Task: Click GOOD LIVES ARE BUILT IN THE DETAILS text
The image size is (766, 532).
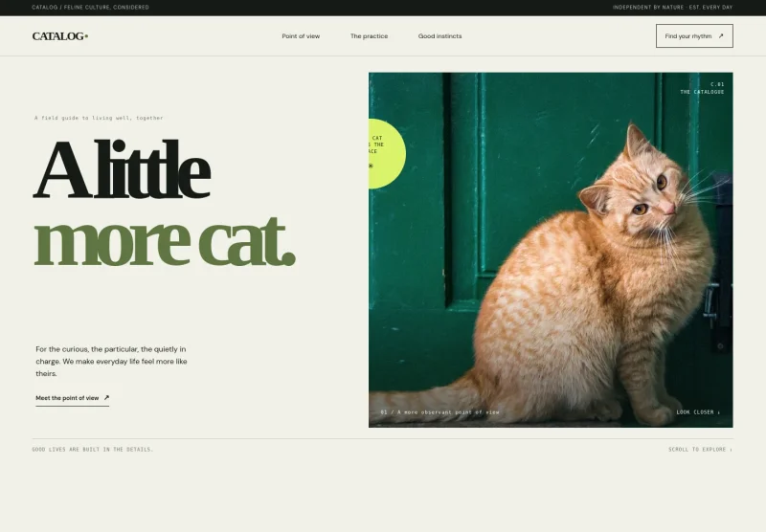Action: point(93,450)
